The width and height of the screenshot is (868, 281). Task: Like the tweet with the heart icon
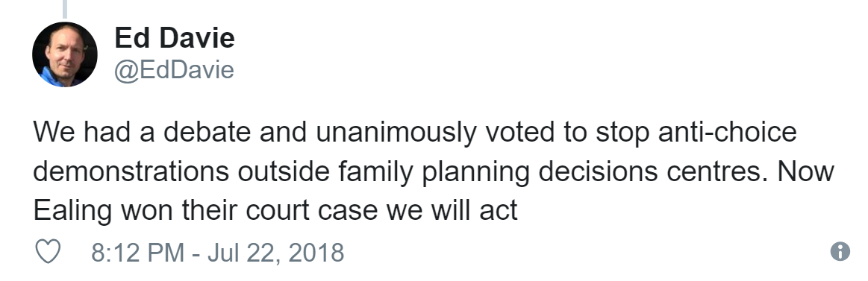tap(48, 252)
